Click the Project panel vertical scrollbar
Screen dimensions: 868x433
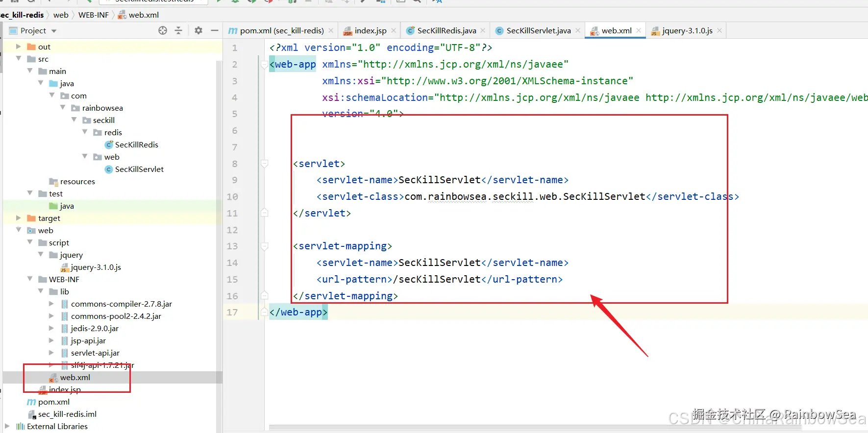pyautogui.click(x=219, y=246)
